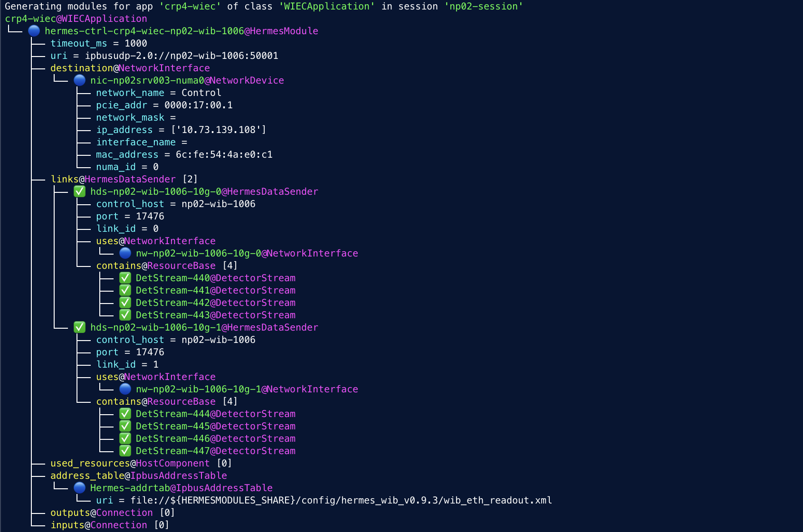This screenshot has width=803, height=532.
Task: Click nw-np02-wib-1006-10g-0@NetworkInterface name
Action: pyautogui.click(x=247, y=253)
